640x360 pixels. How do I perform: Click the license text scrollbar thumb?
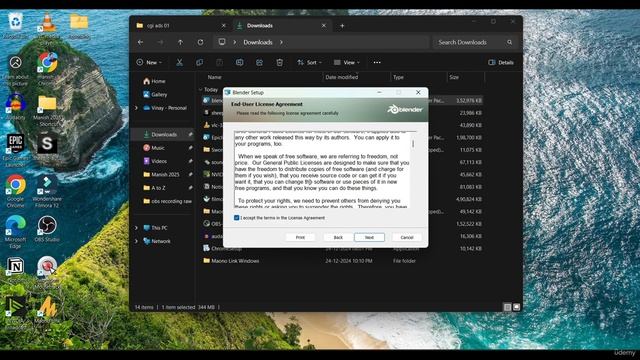pos(413,144)
